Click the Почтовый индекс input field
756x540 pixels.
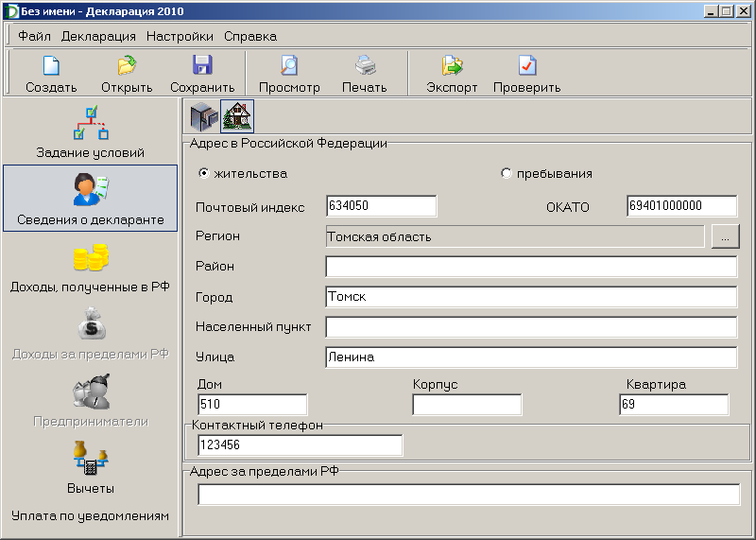click(381, 206)
